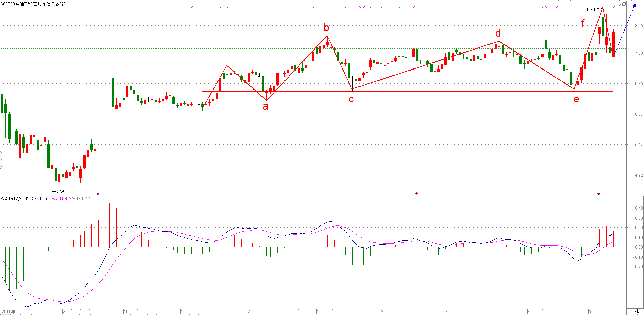Image resolution: width=644 pixels, height=315 pixels.
Task: Click the 2016年 date axis label
Action: (8, 311)
